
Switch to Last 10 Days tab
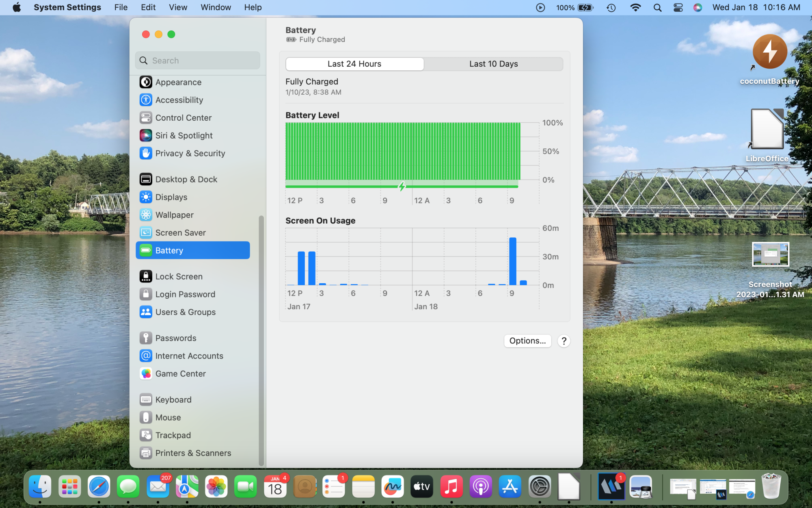(493, 64)
